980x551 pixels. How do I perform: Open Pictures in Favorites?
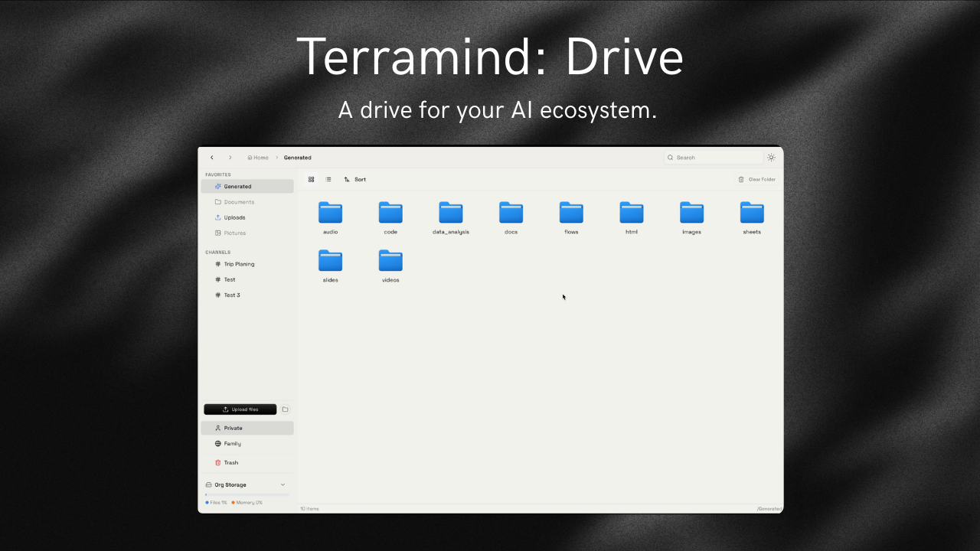(247, 233)
